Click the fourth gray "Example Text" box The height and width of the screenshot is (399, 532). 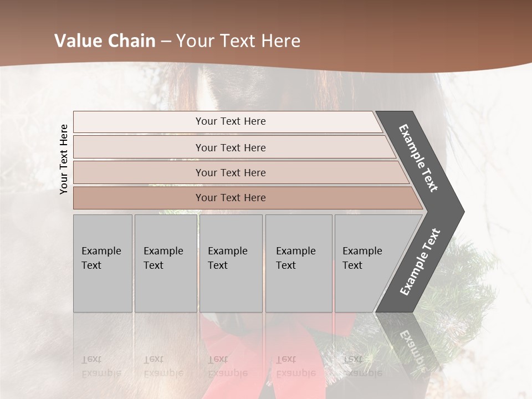299,263
